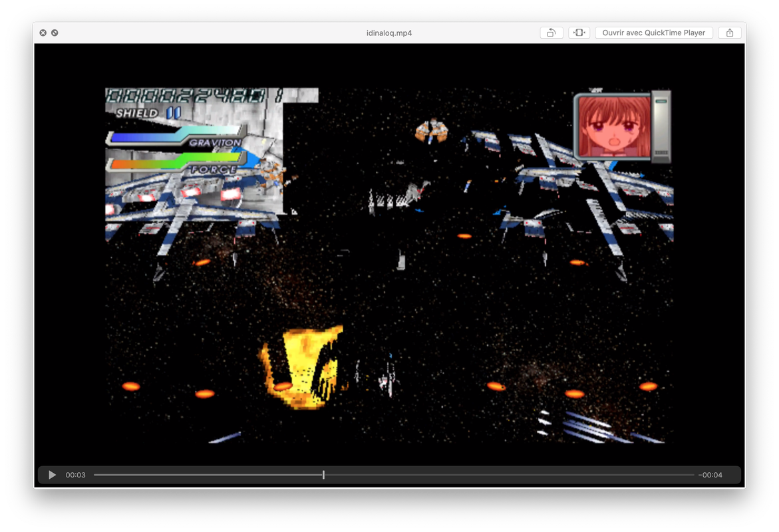Click the anime character portrait in video
779x532 pixels.
point(615,126)
